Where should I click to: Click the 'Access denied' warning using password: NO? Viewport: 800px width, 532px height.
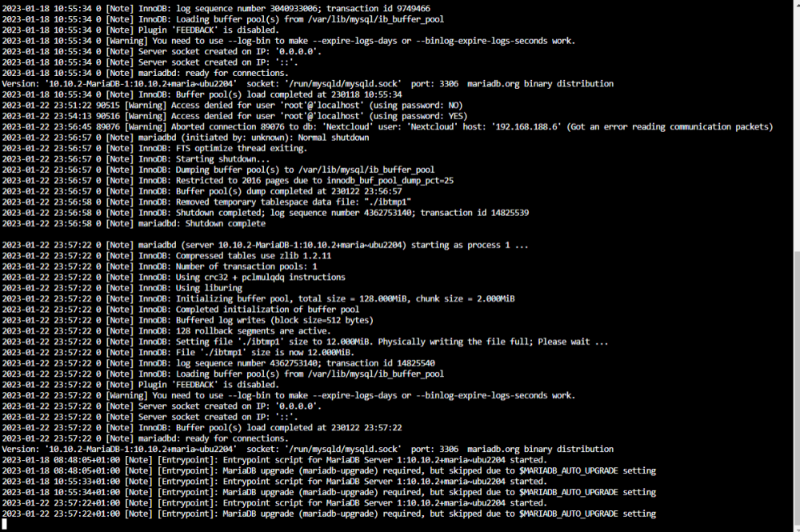[x=232, y=106]
